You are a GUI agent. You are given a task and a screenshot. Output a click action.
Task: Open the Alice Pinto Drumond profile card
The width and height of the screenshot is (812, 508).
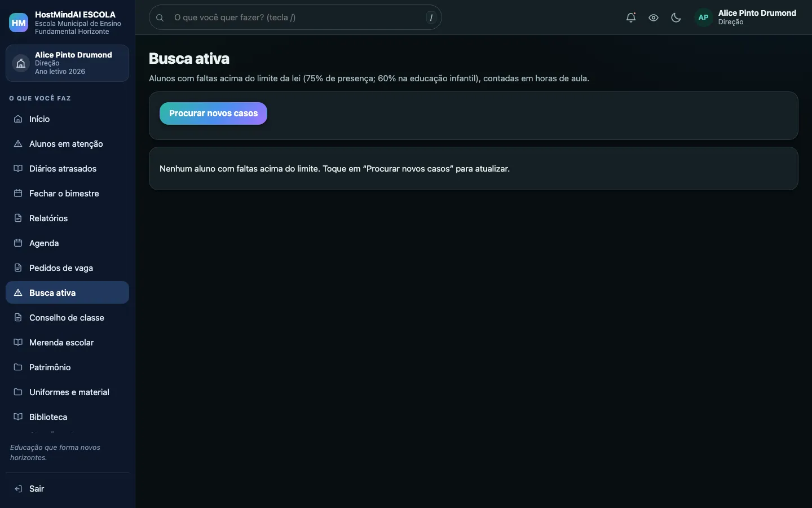(67, 63)
